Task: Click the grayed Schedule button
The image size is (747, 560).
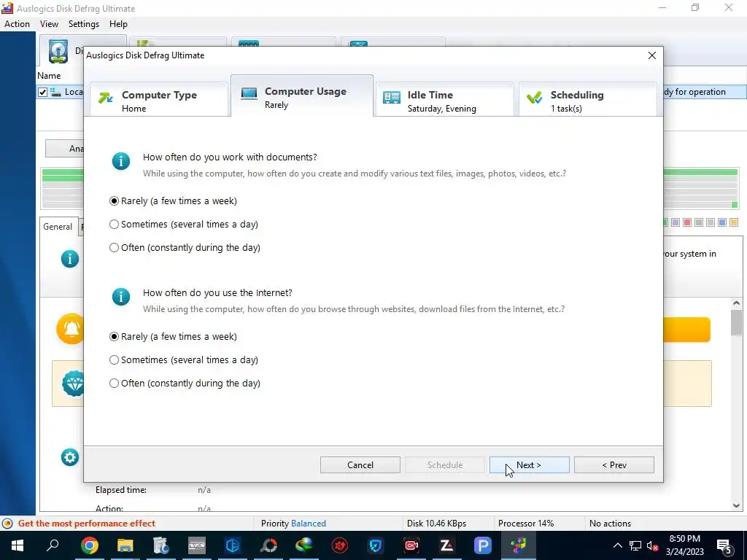Action: pyautogui.click(x=445, y=464)
